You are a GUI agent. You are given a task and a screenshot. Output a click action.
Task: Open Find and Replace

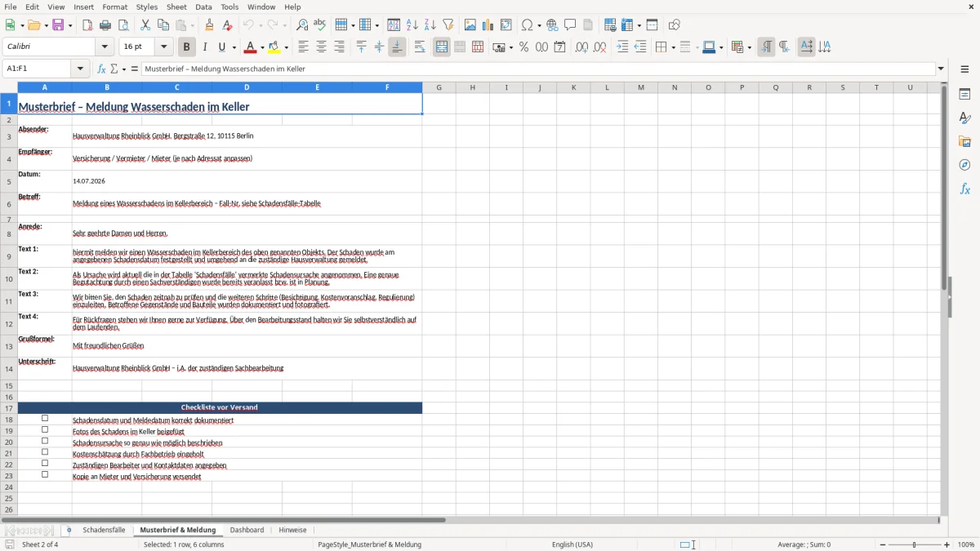[302, 25]
